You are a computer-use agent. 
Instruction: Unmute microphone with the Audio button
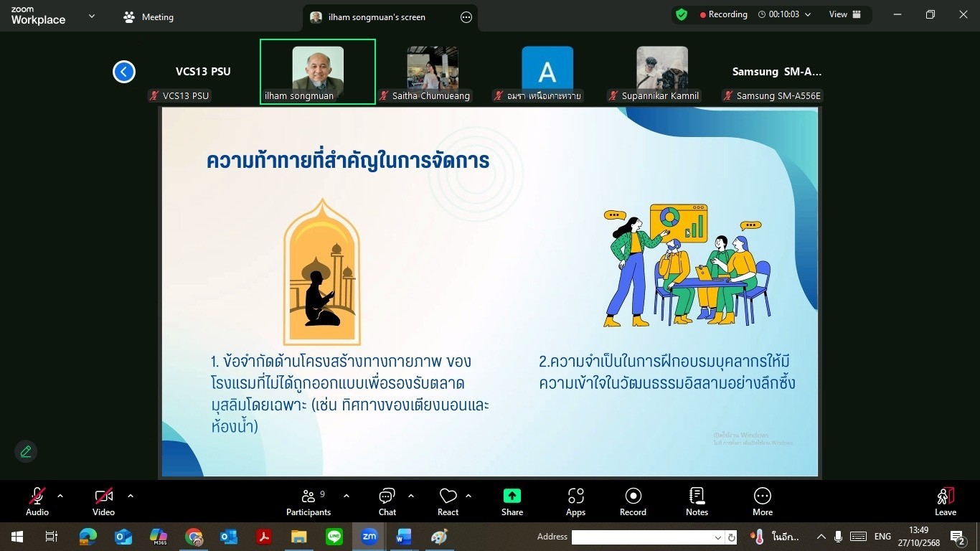coord(37,496)
